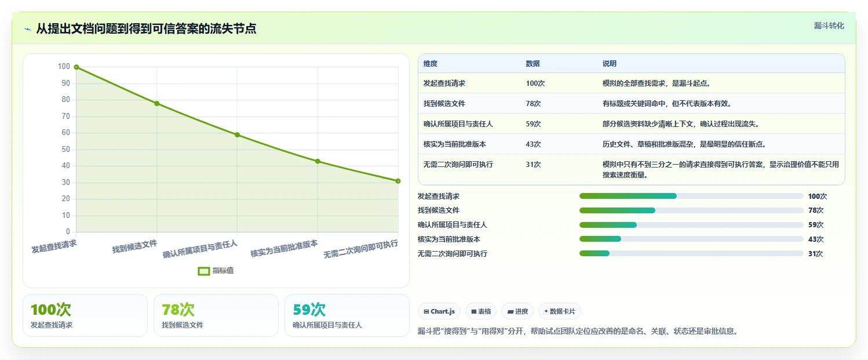
Task: Click the progress bar for 发起查找请求
Action: tap(691, 196)
